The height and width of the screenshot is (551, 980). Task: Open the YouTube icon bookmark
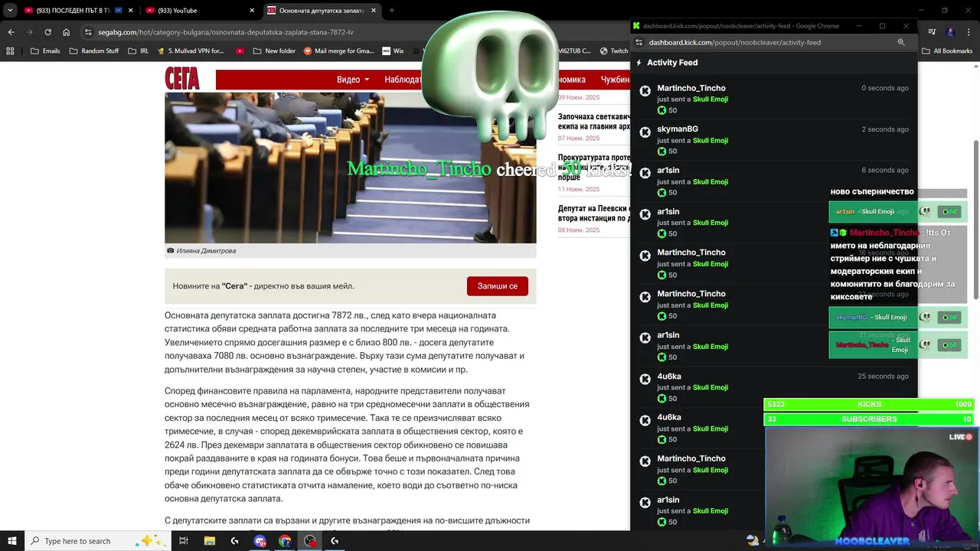[240, 51]
